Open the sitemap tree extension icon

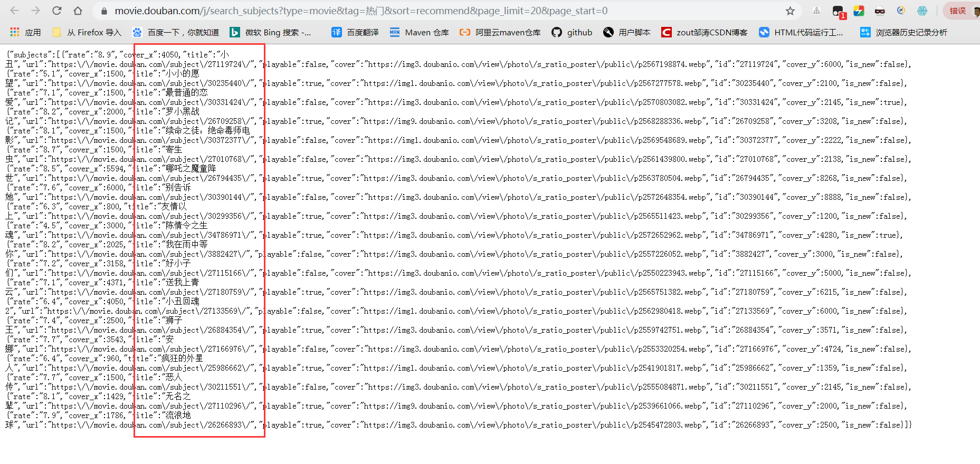point(816,11)
